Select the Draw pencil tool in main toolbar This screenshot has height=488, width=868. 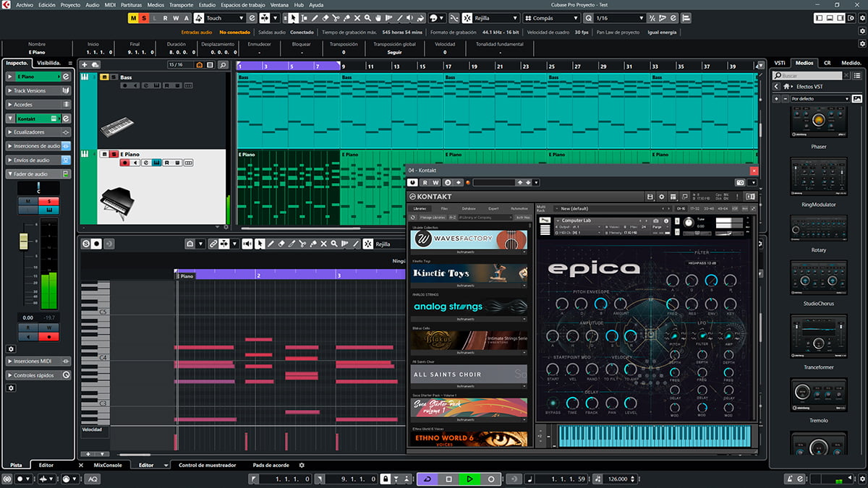pos(314,18)
